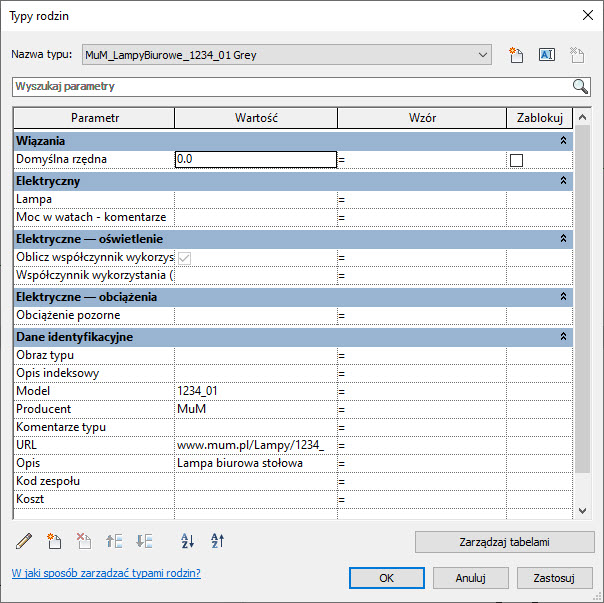Toggle the Oblicz współczynnik wykorzystania checkbox
604x603 pixels.
[184, 258]
